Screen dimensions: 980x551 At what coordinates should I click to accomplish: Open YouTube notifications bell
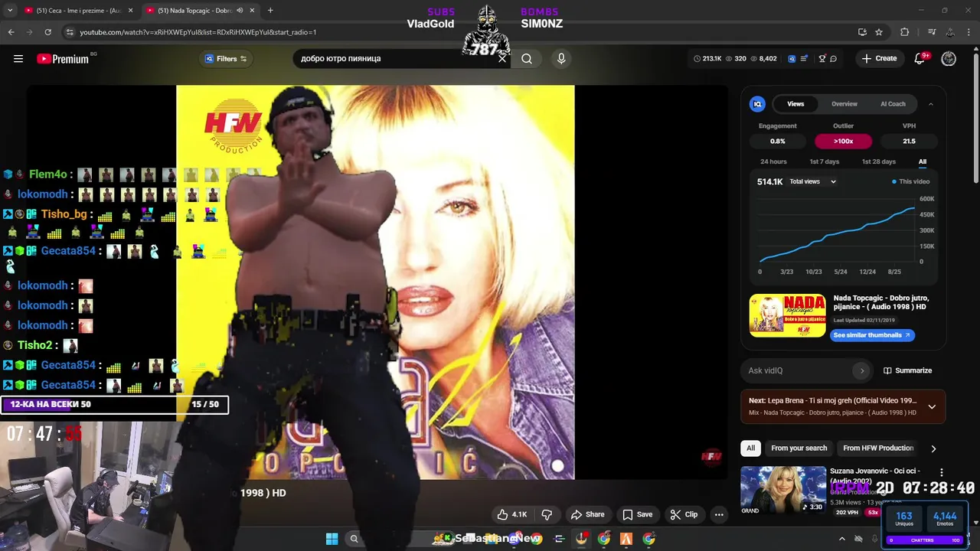click(x=920, y=58)
